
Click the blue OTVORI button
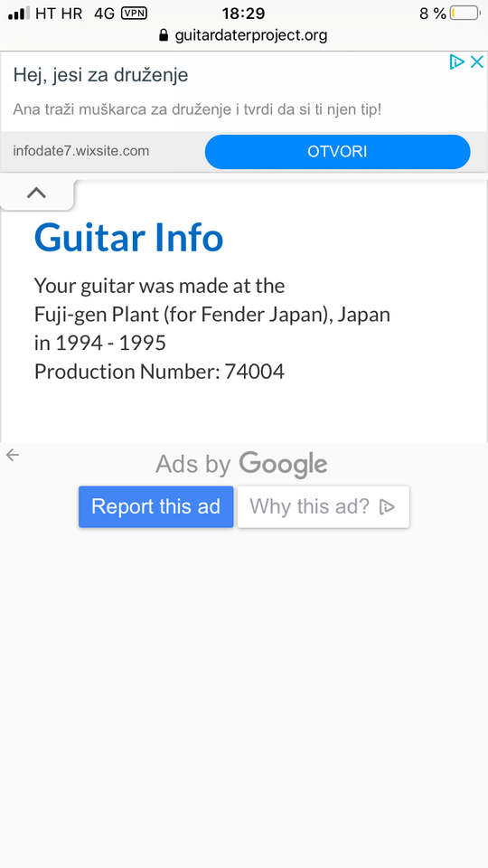(x=337, y=152)
